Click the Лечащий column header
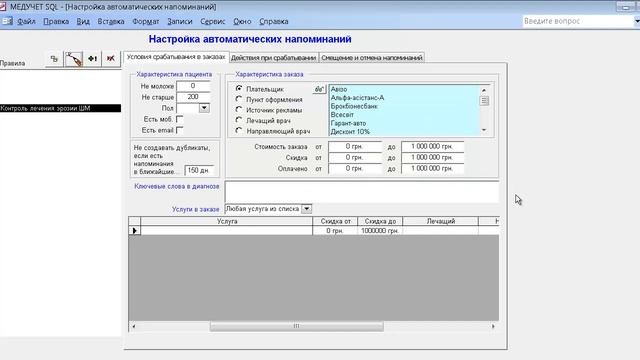Image resolution: width=640 pixels, height=360 pixels. point(441,221)
